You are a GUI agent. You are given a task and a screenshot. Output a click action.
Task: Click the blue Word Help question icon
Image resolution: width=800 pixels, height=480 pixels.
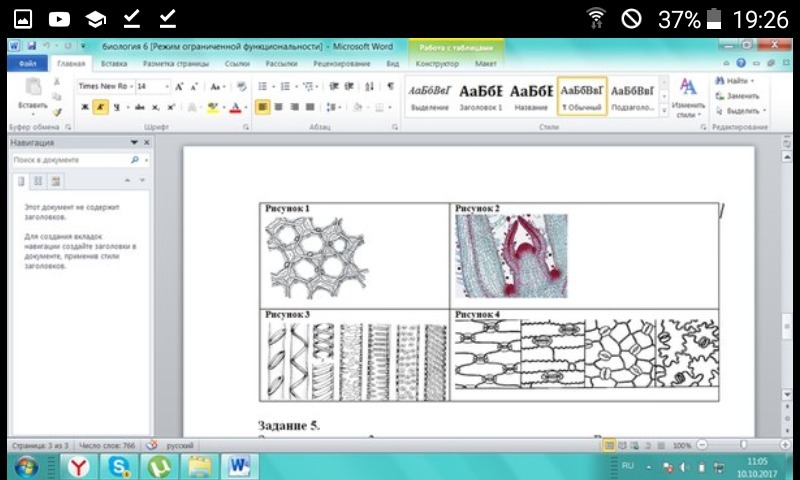coord(742,63)
